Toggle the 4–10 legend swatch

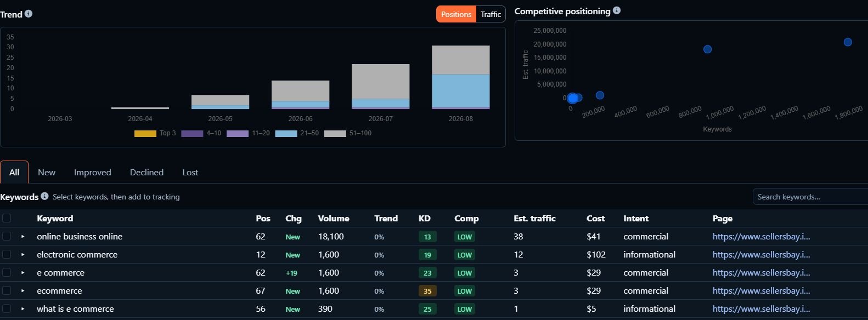coord(192,133)
